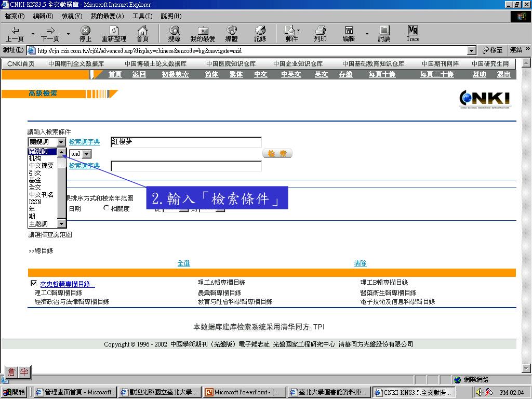Open 中国博硕士论文数据库 top tab
The height and width of the screenshot is (399, 532).
(156, 64)
